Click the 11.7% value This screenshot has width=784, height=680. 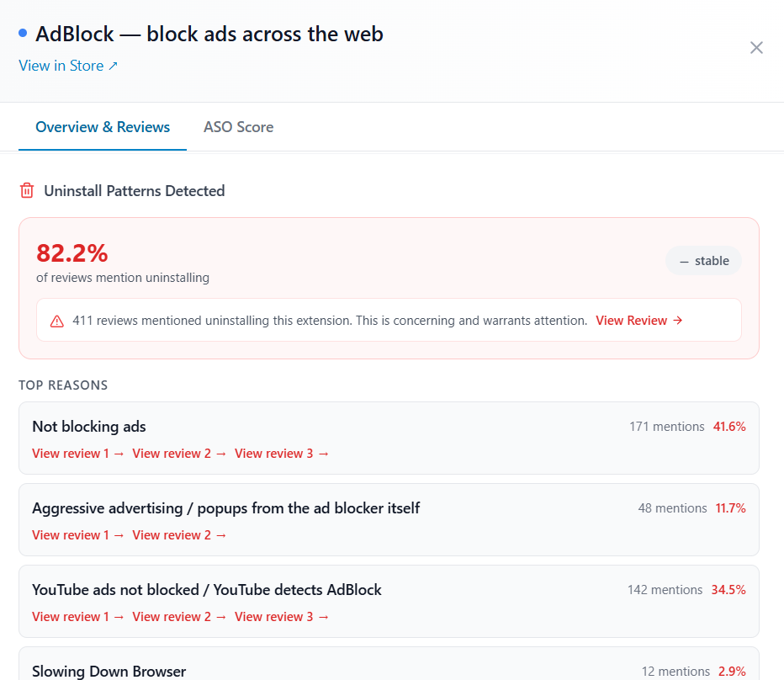coord(730,507)
